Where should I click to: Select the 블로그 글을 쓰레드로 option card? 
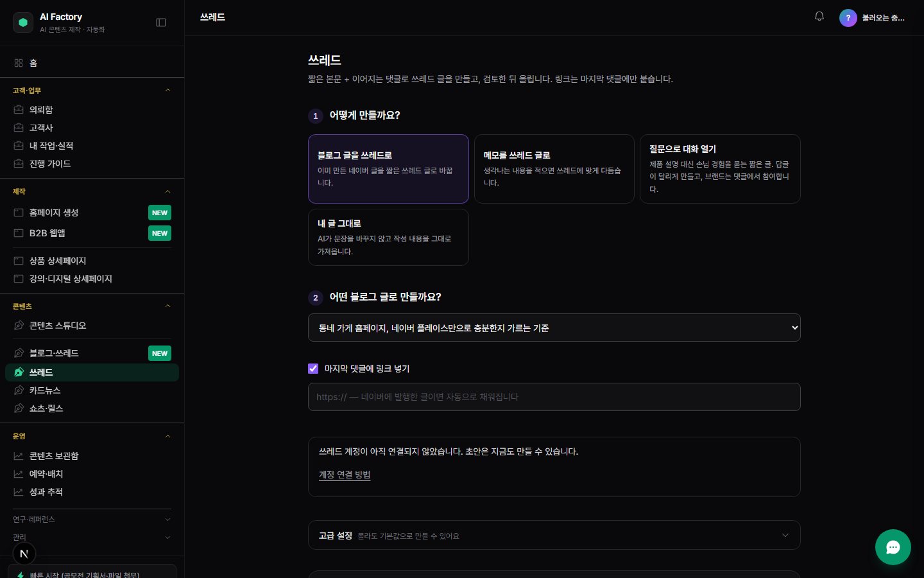(x=388, y=169)
